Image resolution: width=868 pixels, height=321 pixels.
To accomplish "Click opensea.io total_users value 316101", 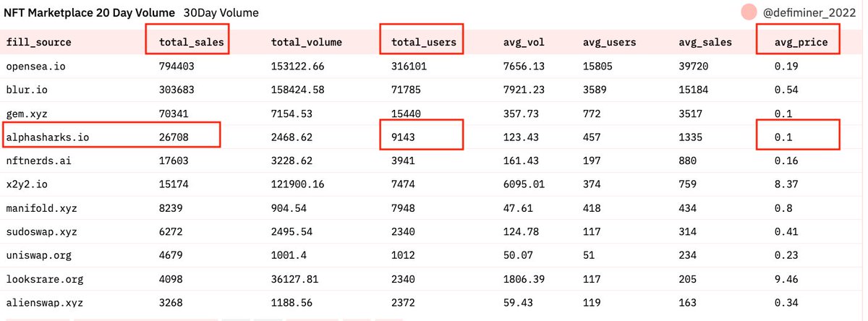I will pyautogui.click(x=409, y=67).
